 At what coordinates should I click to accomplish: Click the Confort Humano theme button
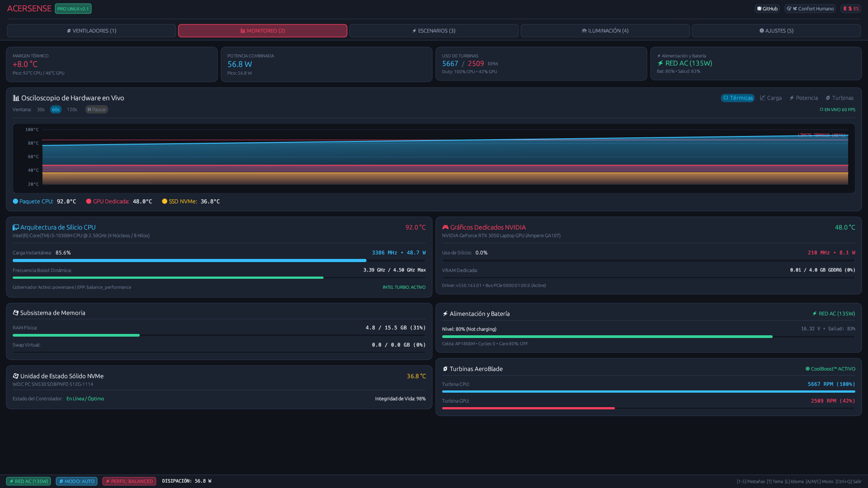pos(810,9)
